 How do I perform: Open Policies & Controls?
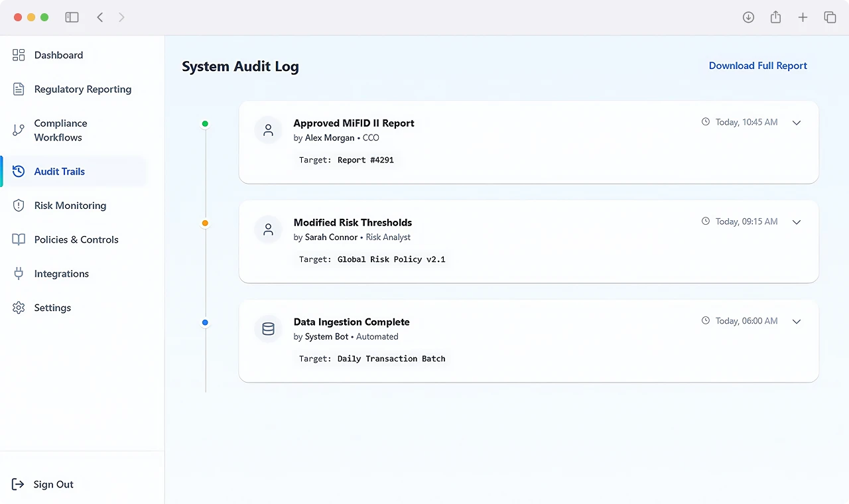coord(74,239)
